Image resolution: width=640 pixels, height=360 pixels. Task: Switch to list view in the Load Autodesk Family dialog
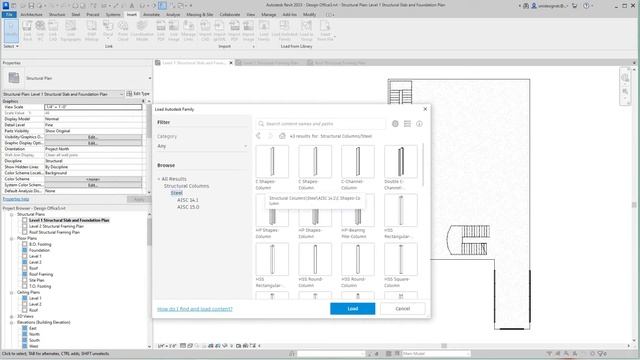click(x=407, y=124)
